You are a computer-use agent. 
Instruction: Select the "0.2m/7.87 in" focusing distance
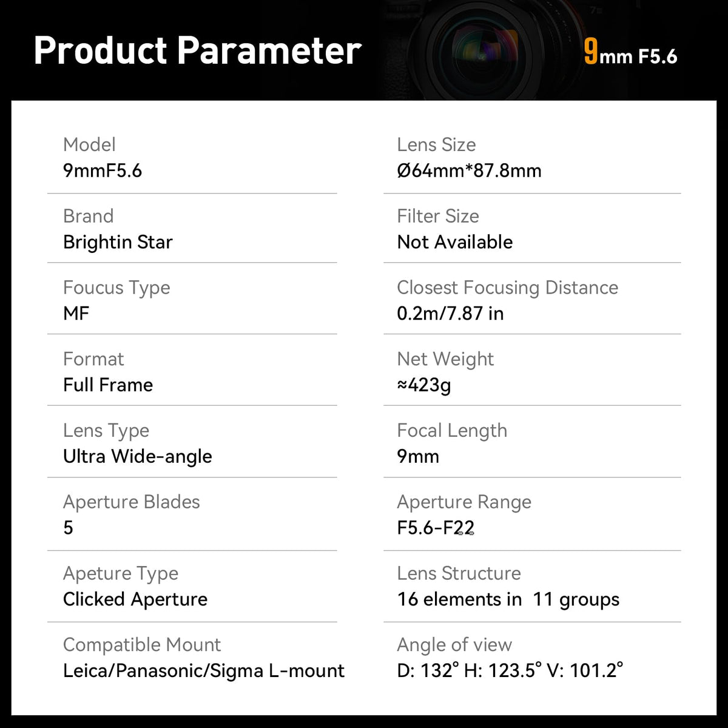click(450, 314)
